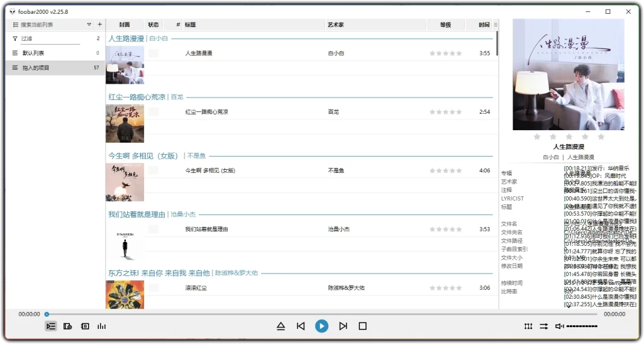The height and width of the screenshot is (344, 644).
Task: Collapse the 今生啊 多相见 (女版) group header
Action: tap(301, 155)
